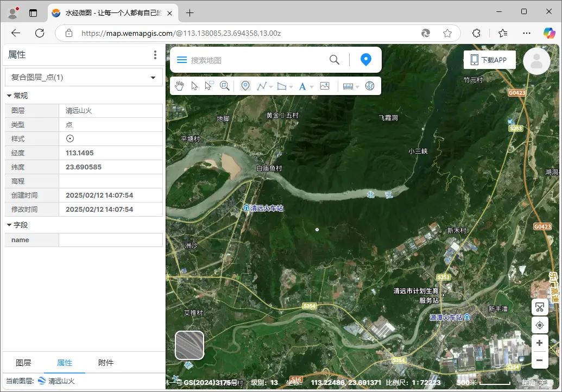Switch to the 图层 tab
This screenshot has height=392, width=562.
pyautogui.click(x=23, y=363)
